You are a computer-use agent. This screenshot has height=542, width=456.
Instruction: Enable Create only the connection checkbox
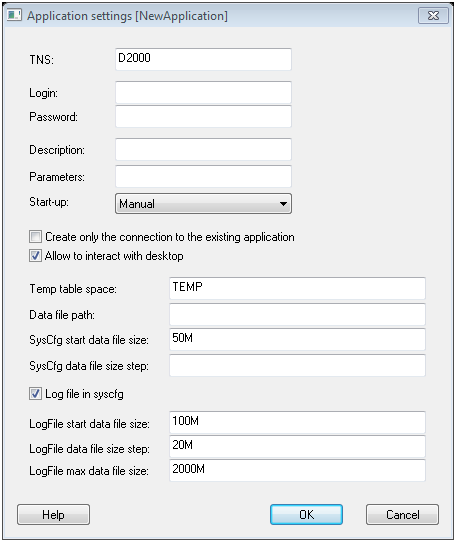[35, 237]
